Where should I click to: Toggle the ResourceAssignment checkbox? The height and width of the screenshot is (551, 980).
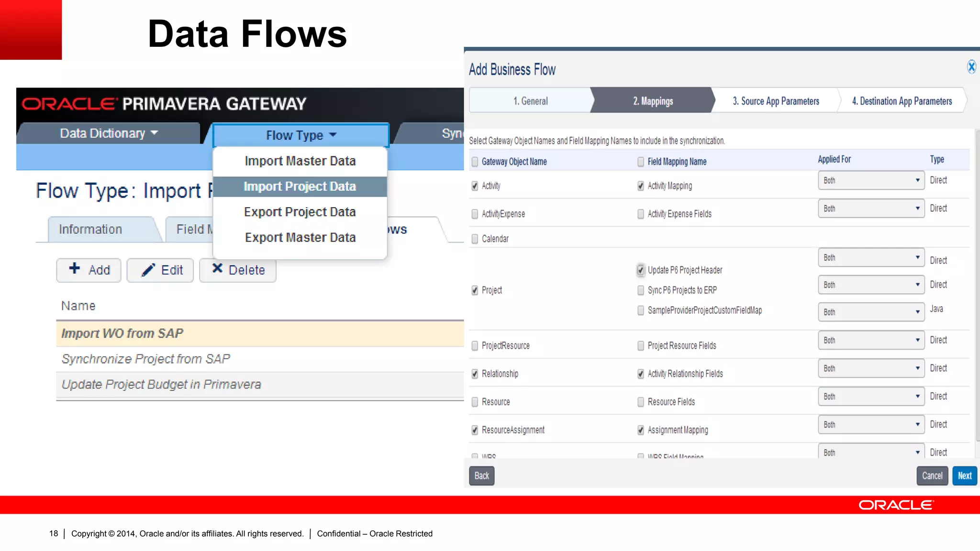[475, 430]
